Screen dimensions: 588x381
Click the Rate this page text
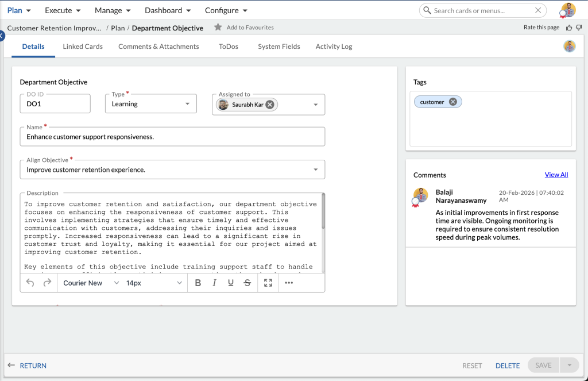(x=541, y=28)
